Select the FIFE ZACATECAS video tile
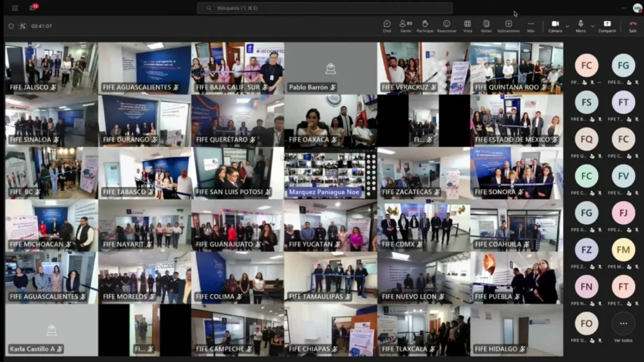The image size is (644, 362). [x=423, y=173]
